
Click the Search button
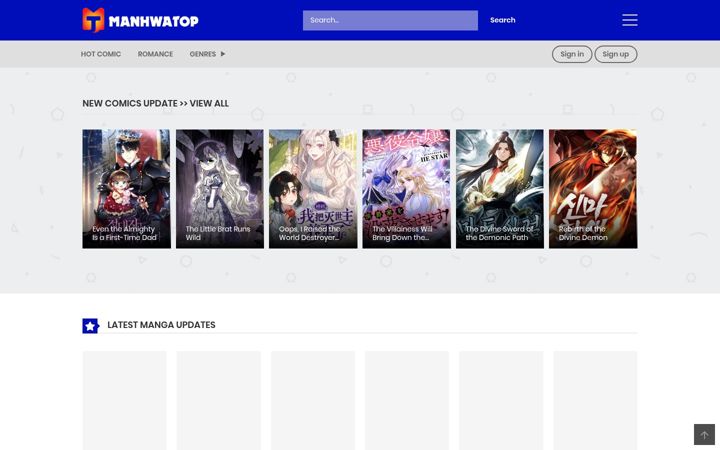point(502,20)
